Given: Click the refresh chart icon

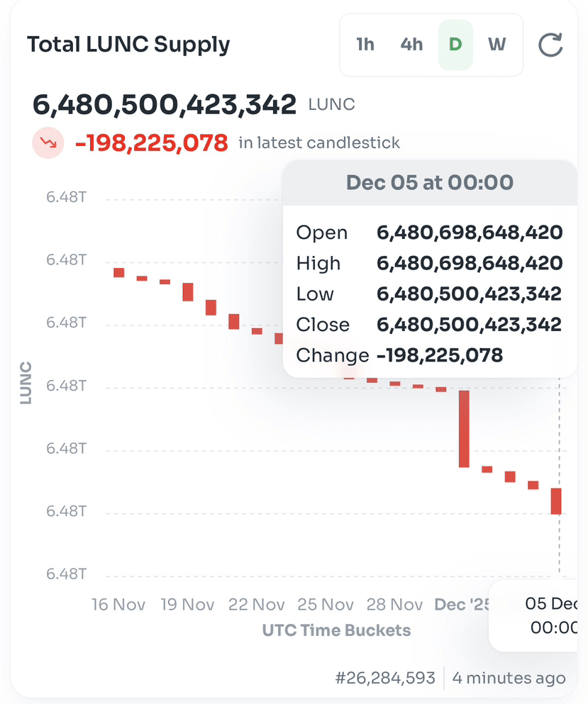Looking at the screenshot, I should pyautogui.click(x=550, y=45).
